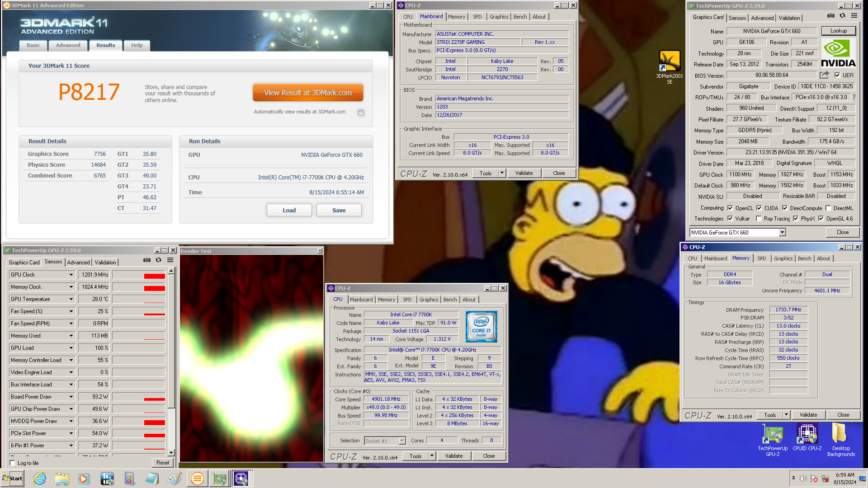This screenshot has width=868, height=488.
Task: Open the SPD tab in the CPU-Z Mainboard window
Action: [477, 17]
